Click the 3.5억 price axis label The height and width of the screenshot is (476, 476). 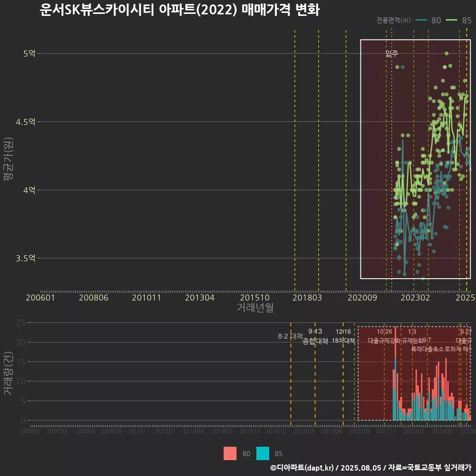(x=25, y=258)
